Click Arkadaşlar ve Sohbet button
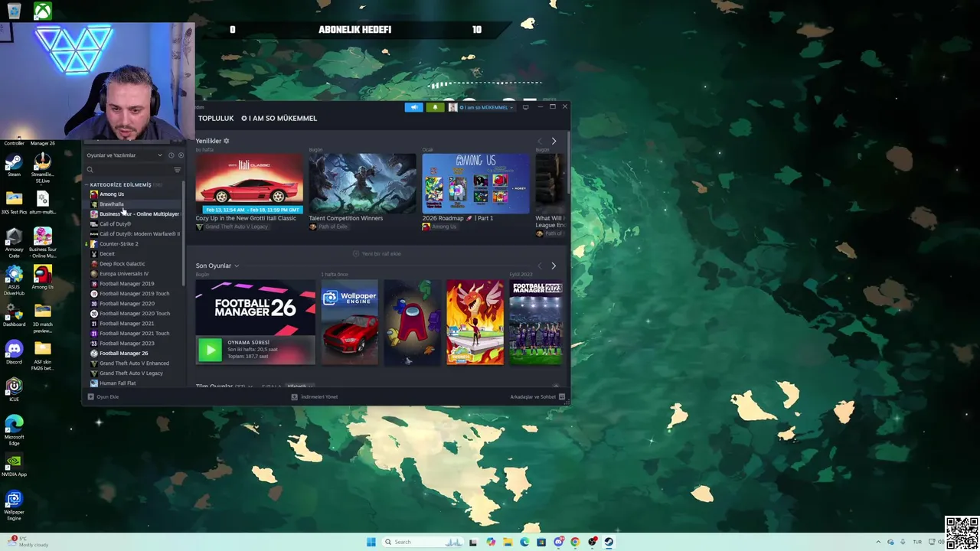Viewport: 980px width, 551px height. (x=537, y=396)
